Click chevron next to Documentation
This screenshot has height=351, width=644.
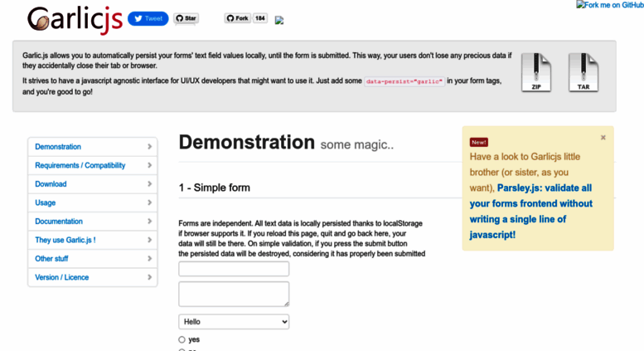coord(149,221)
